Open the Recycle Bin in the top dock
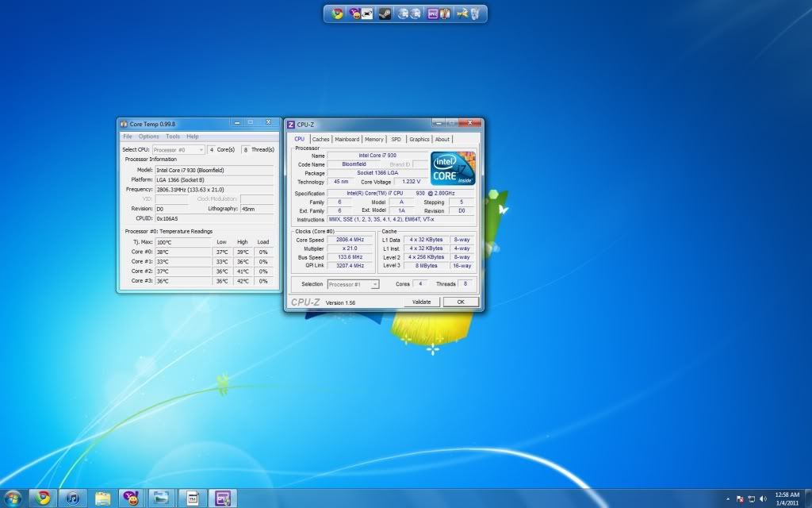The image size is (812, 508). coord(475,14)
